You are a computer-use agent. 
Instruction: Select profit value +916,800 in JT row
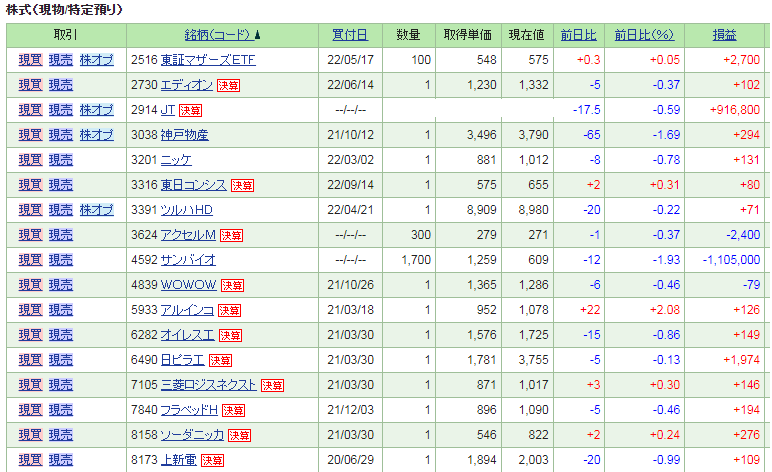[x=735, y=110]
